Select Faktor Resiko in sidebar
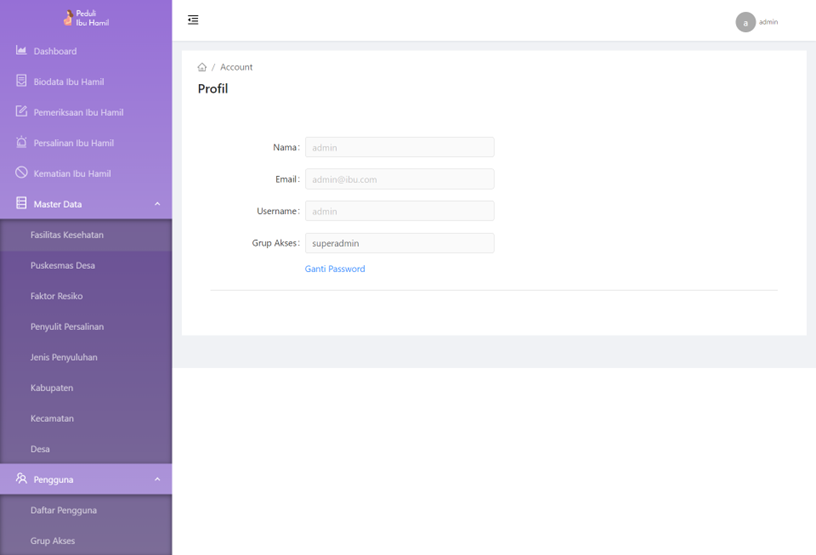816x555 pixels. click(57, 296)
